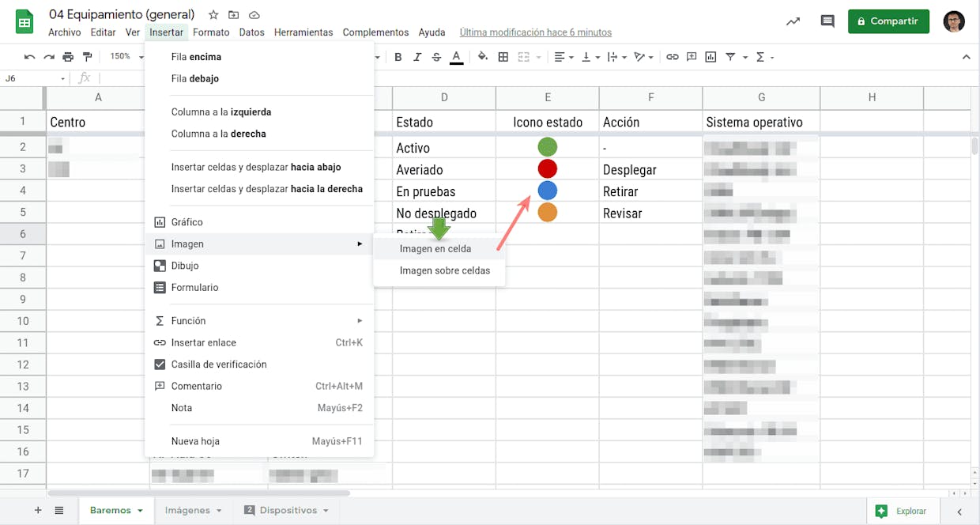Open the text wrapping dropdown

pyautogui.click(x=617, y=57)
